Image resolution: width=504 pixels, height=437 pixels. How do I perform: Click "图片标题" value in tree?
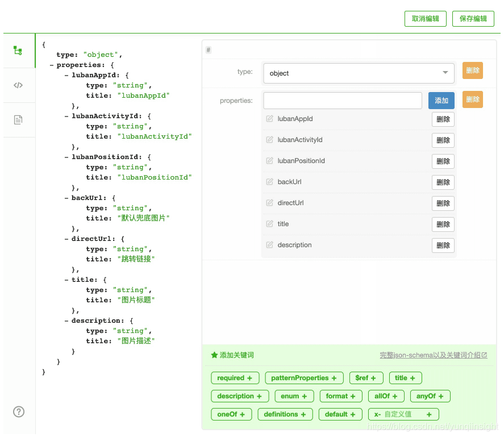pos(136,299)
